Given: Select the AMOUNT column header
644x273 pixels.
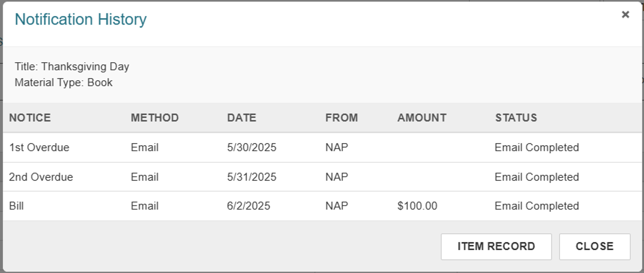Looking at the screenshot, I should pyautogui.click(x=422, y=118).
